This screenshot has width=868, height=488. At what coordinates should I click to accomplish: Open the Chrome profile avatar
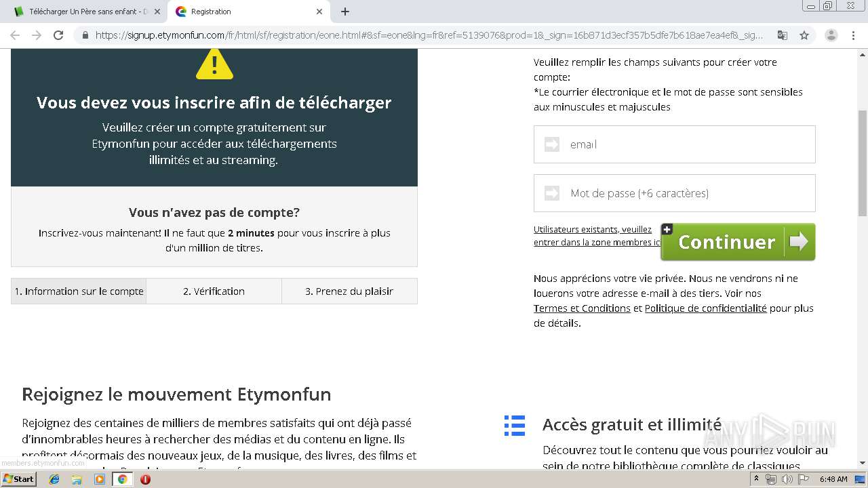pyautogui.click(x=831, y=35)
